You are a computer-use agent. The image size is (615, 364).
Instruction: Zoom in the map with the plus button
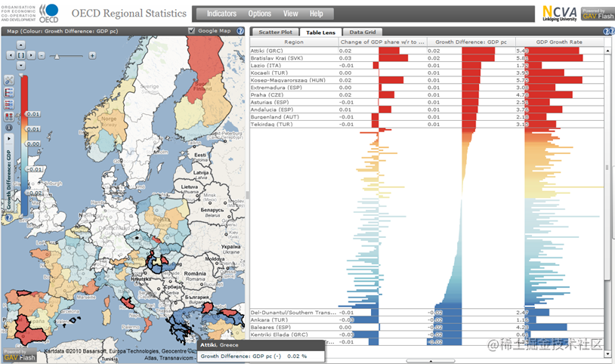pos(92,56)
